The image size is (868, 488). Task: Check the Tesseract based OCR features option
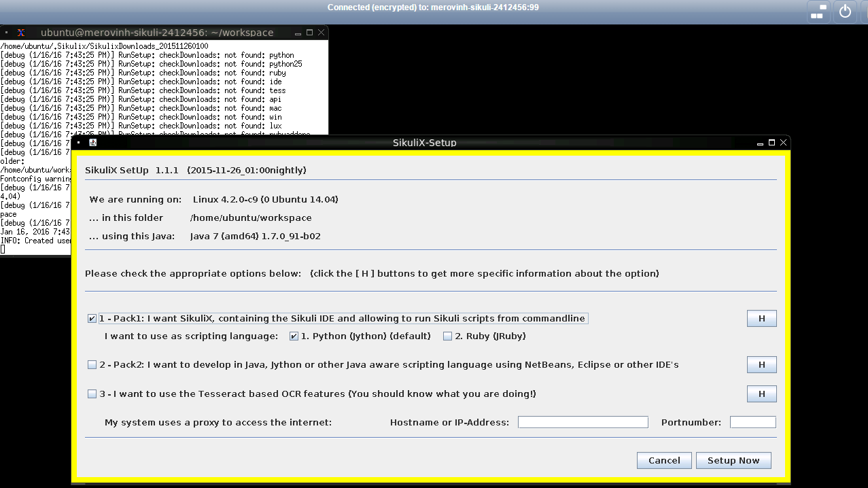coord(92,394)
